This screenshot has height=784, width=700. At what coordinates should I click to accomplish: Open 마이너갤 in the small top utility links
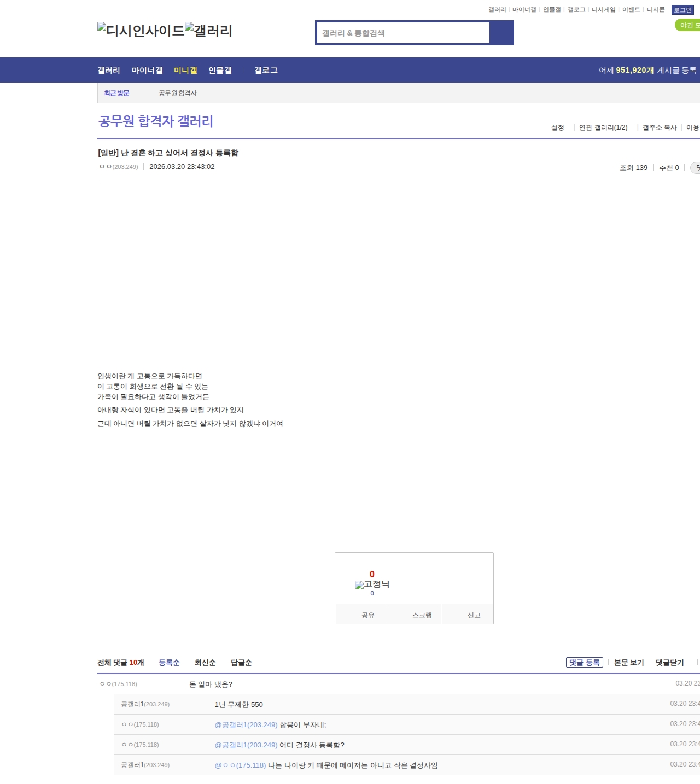click(524, 10)
